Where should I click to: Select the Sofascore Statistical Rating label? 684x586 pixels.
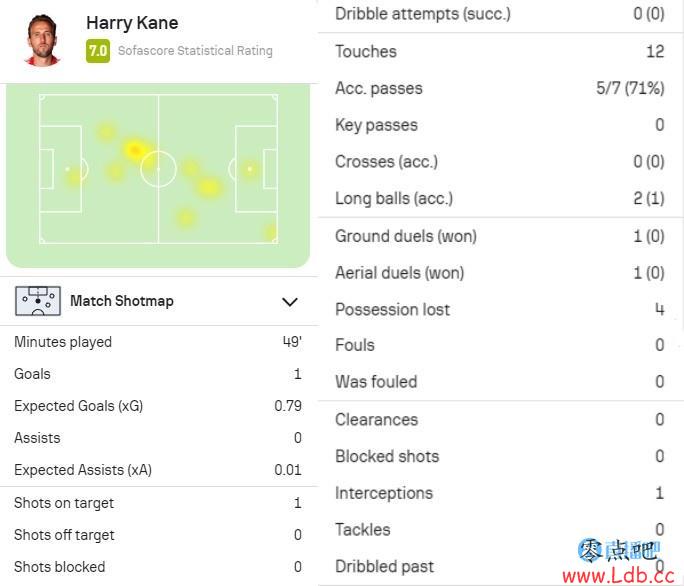[195, 51]
